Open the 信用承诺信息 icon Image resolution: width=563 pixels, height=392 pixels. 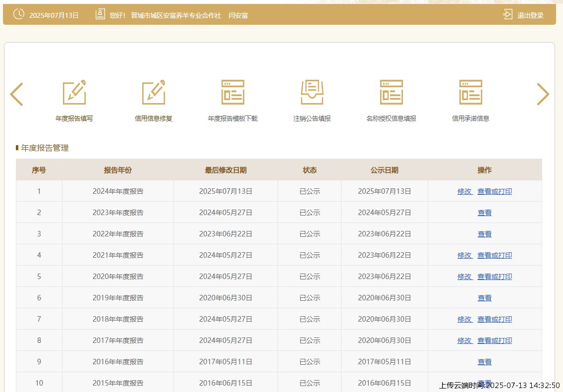click(x=471, y=92)
